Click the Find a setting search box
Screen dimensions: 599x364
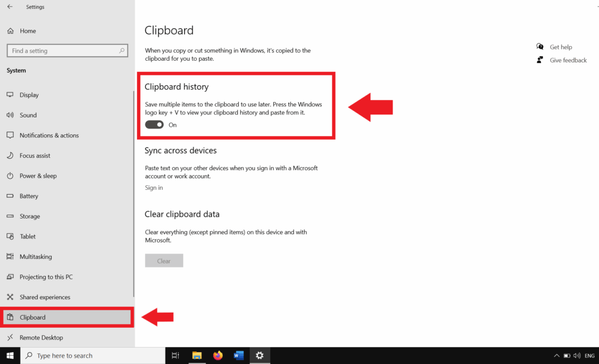67,50
